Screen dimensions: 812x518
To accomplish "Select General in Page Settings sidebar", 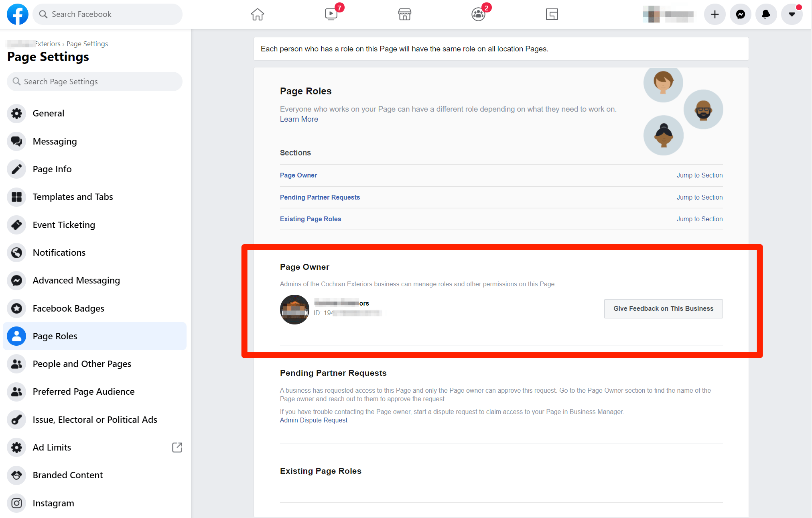I will click(49, 113).
